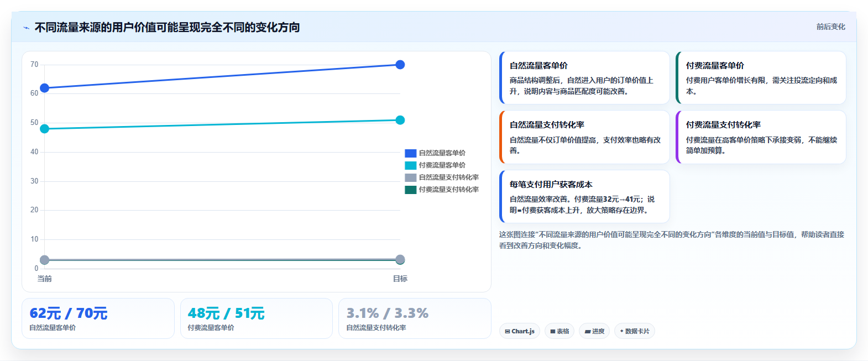This screenshot has width=868, height=361.
Task: Click the 表格 tag
Action: (560, 331)
